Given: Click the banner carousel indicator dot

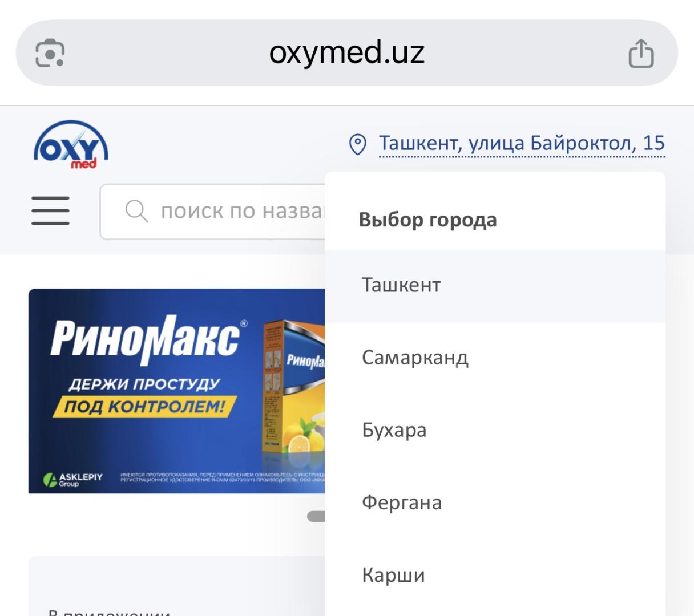Looking at the screenshot, I should (x=316, y=516).
